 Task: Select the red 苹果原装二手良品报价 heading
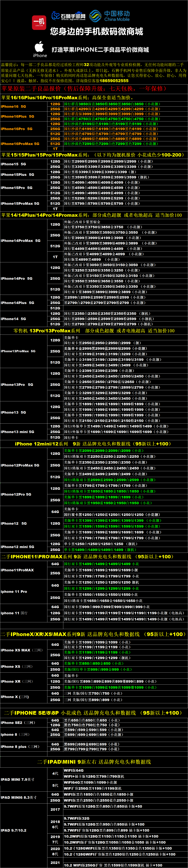(84, 89)
